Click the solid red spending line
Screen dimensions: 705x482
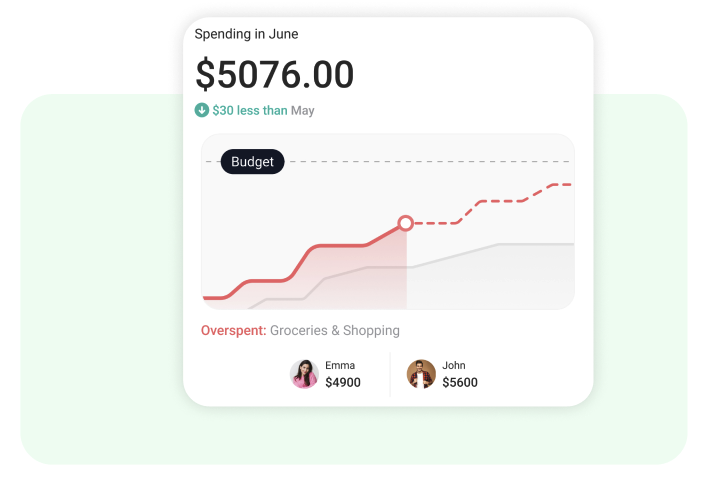point(340,245)
